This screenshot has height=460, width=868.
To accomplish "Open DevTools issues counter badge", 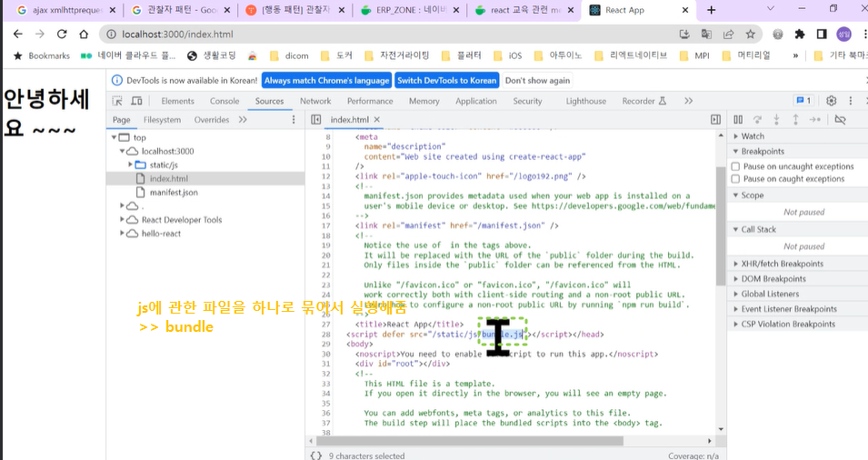I will tap(803, 101).
